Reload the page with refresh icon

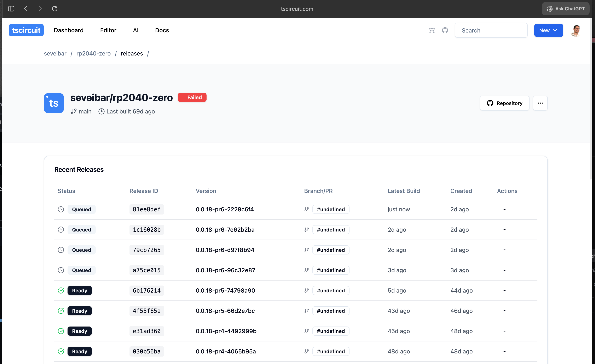tap(54, 9)
